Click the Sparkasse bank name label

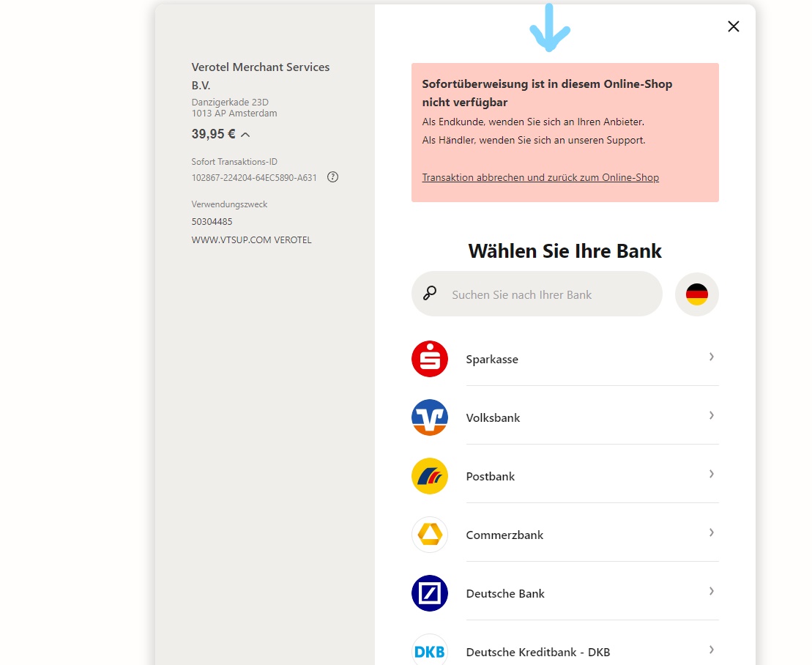[492, 359]
